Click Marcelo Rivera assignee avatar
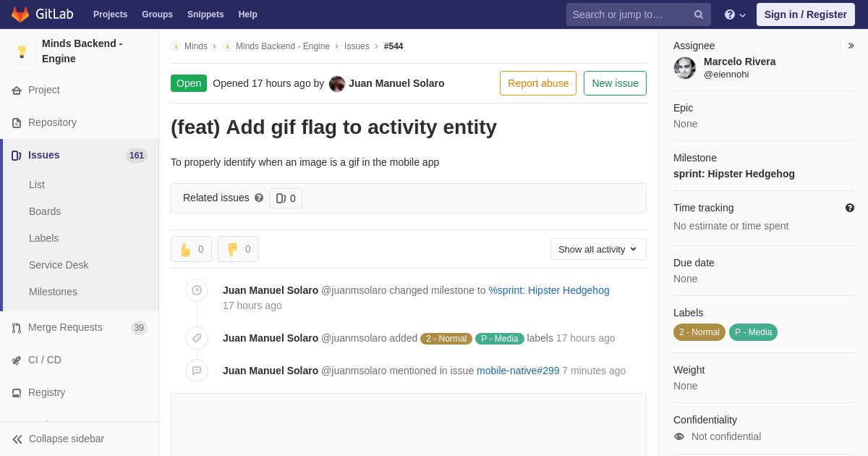The height and width of the screenshot is (456, 868). tap(685, 68)
